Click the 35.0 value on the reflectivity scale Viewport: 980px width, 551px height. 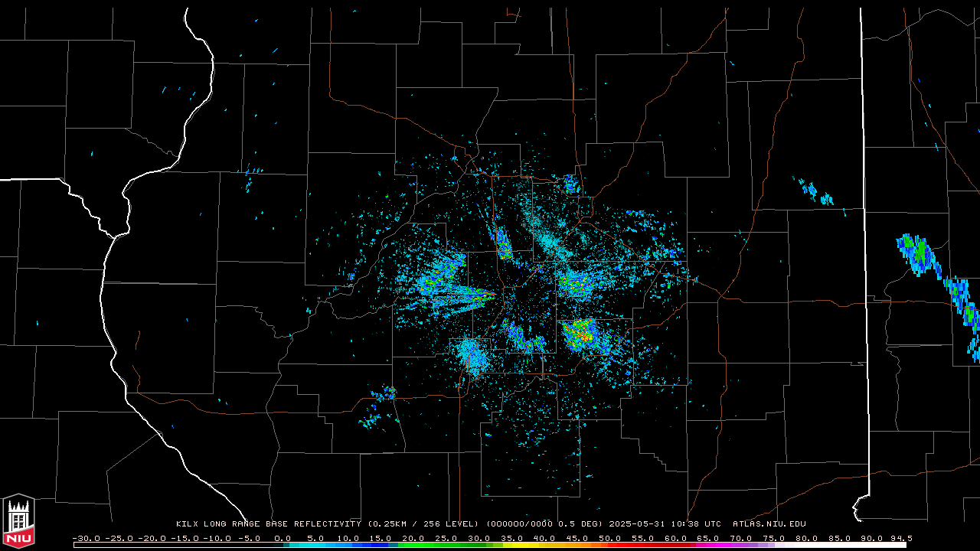(x=512, y=538)
